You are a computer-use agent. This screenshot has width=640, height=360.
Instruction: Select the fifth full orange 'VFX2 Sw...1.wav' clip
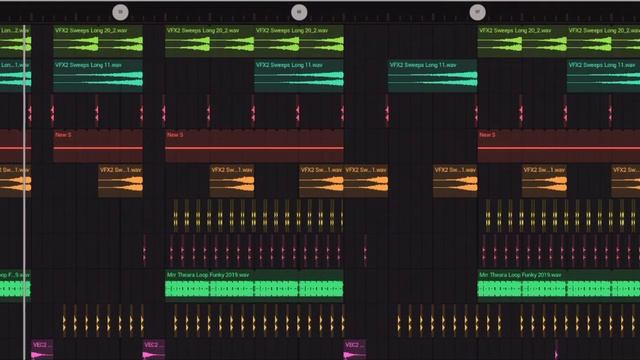pos(455,181)
